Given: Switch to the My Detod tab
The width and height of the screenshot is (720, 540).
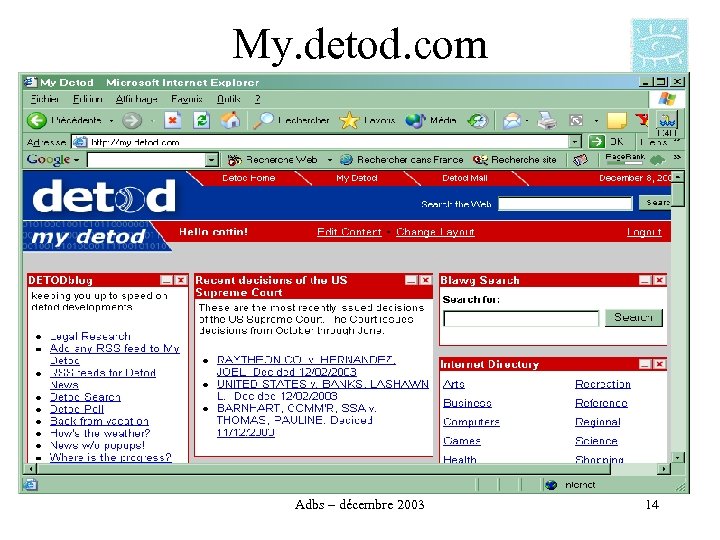Looking at the screenshot, I should [357, 178].
